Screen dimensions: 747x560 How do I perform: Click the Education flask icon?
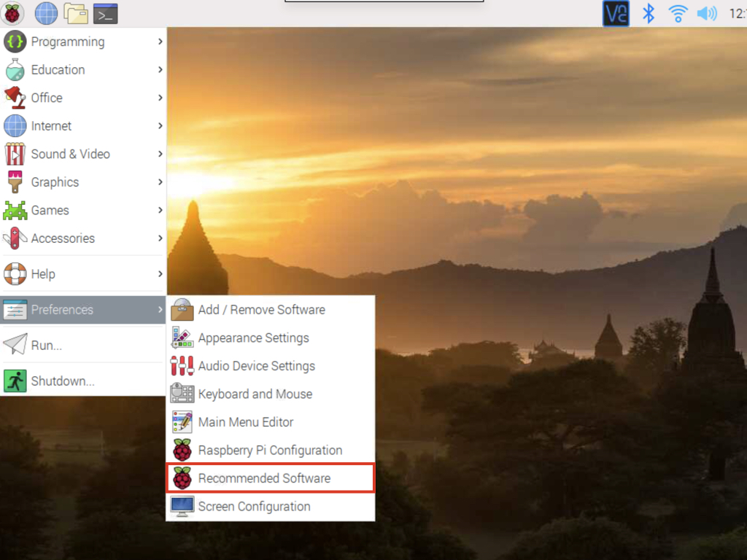click(x=15, y=69)
